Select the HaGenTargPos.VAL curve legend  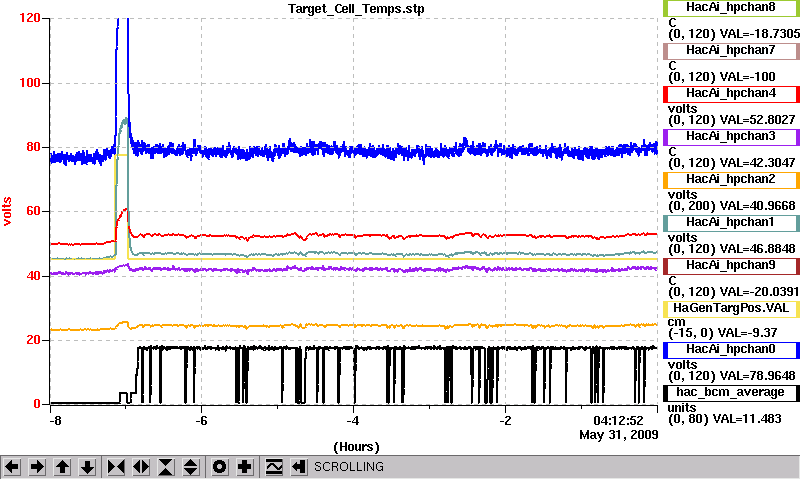pos(731,309)
